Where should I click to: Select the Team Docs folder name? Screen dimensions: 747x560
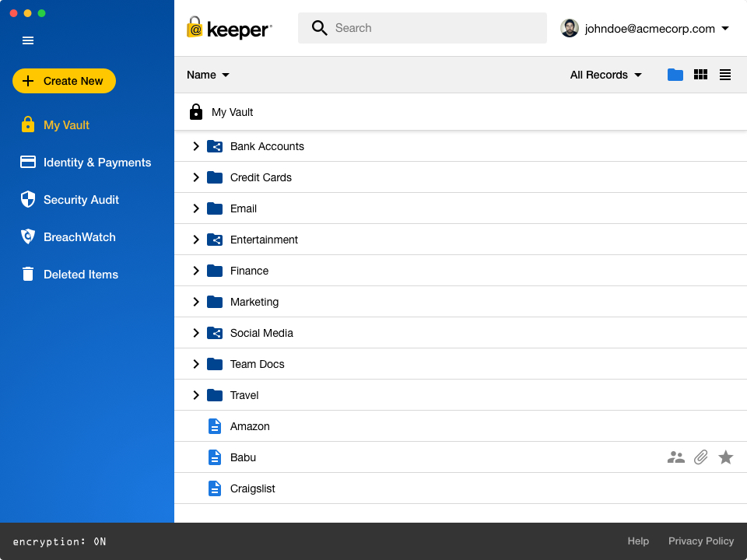point(258,364)
